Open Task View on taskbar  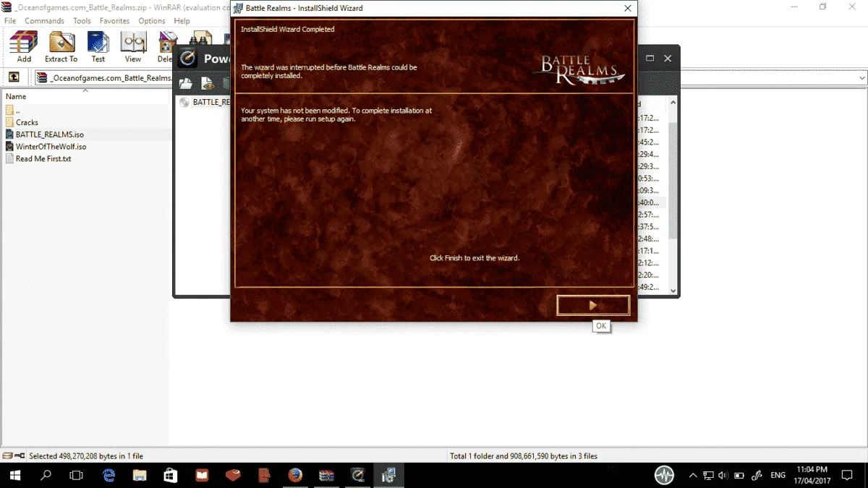click(x=76, y=475)
